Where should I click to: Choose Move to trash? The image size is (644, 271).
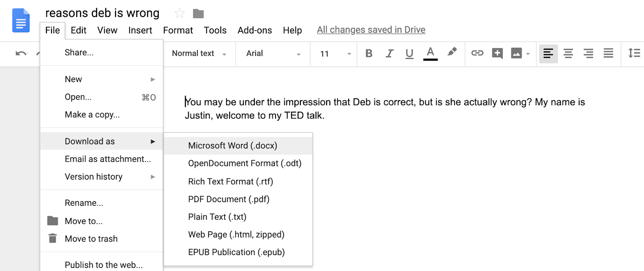tap(102, 239)
